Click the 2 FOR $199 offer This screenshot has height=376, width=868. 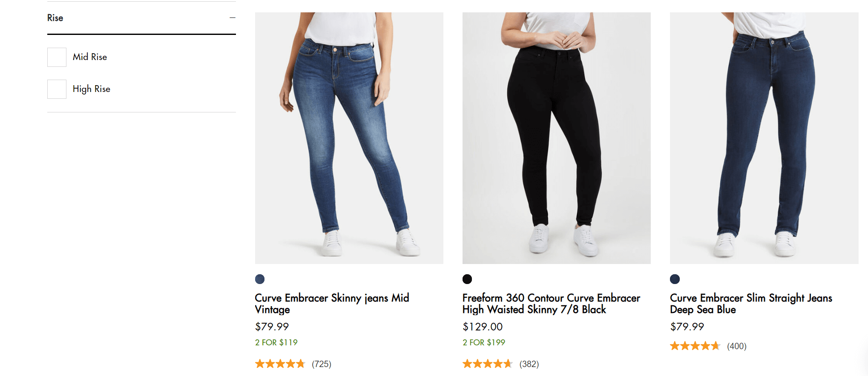(x=484, y=342)
